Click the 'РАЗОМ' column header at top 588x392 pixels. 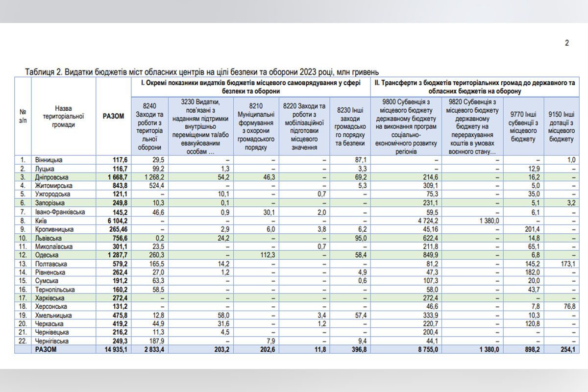click(113, 116)
